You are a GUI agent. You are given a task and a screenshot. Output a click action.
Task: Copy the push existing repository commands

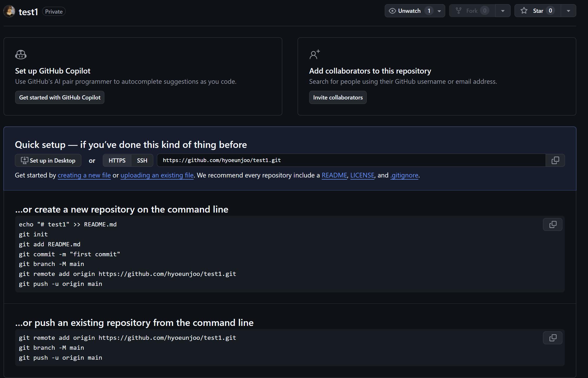(x=552, y=338)
